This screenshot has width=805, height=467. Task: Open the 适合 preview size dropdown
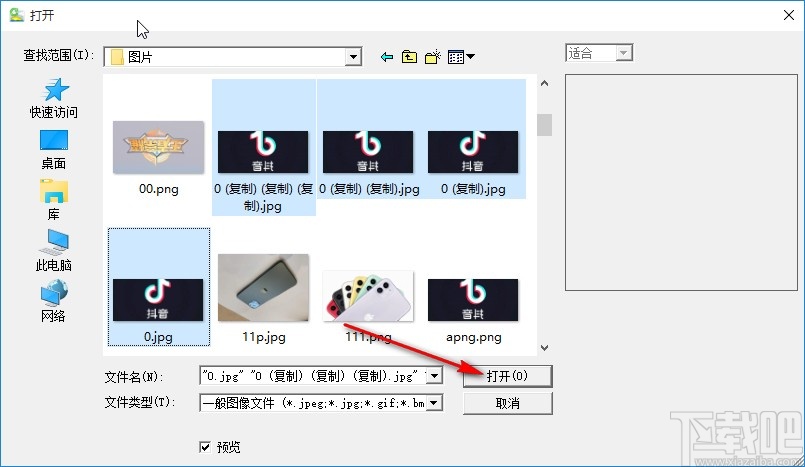(x=624, y=53)
